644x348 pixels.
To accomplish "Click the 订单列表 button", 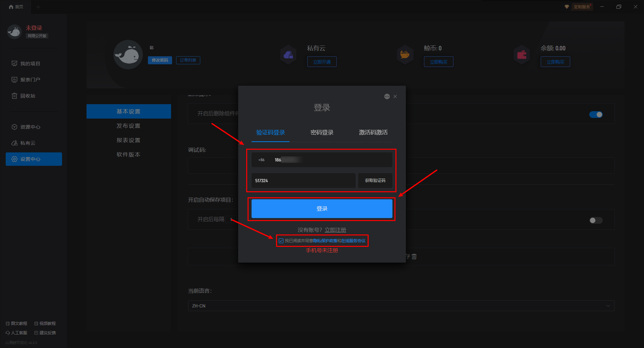I will click(x=188, y=60).
